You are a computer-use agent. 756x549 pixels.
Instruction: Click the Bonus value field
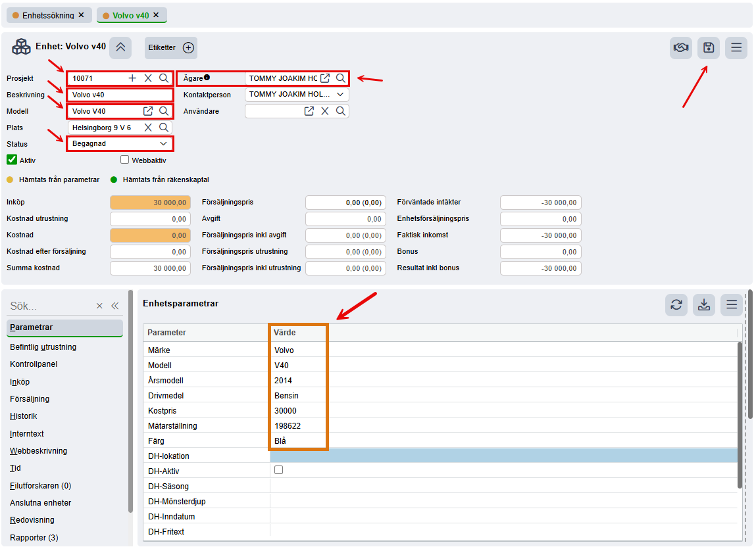click(x=540, y=252)
